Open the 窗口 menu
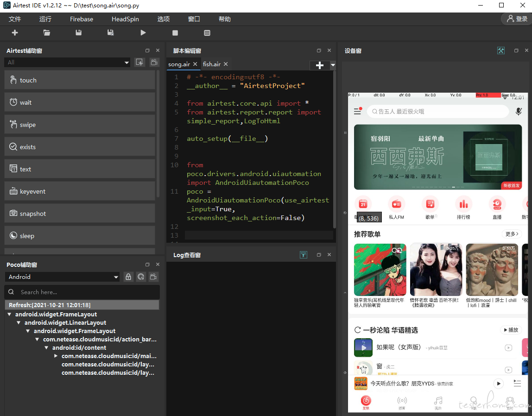This screenshot has height=416, width=532. coord(194,19)
